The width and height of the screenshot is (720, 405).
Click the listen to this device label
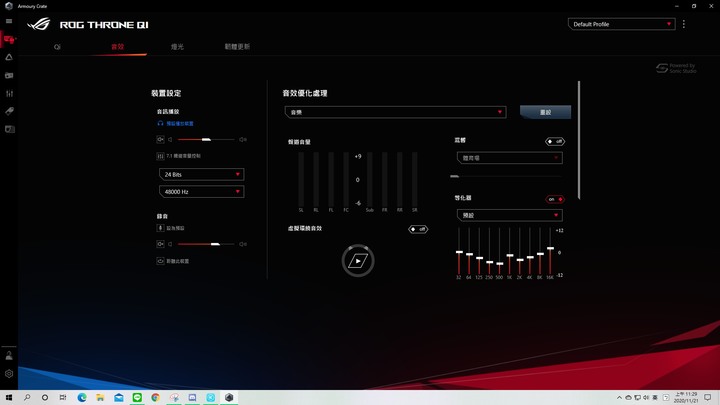[177, 261]
